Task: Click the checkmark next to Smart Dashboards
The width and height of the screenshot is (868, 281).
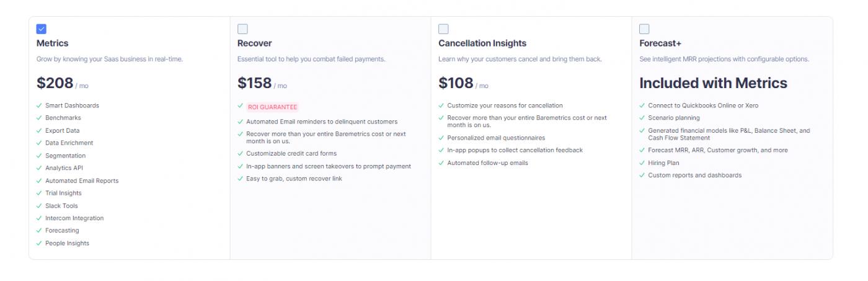Action: tap(40, 105)
